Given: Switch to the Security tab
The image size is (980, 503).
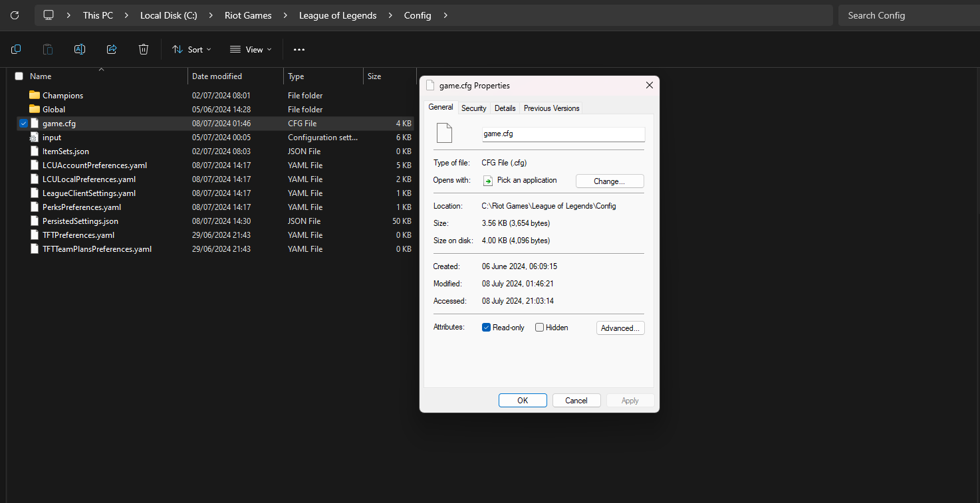Looking at the screenshot, I should pyautogui.click(x=474, y=108).
